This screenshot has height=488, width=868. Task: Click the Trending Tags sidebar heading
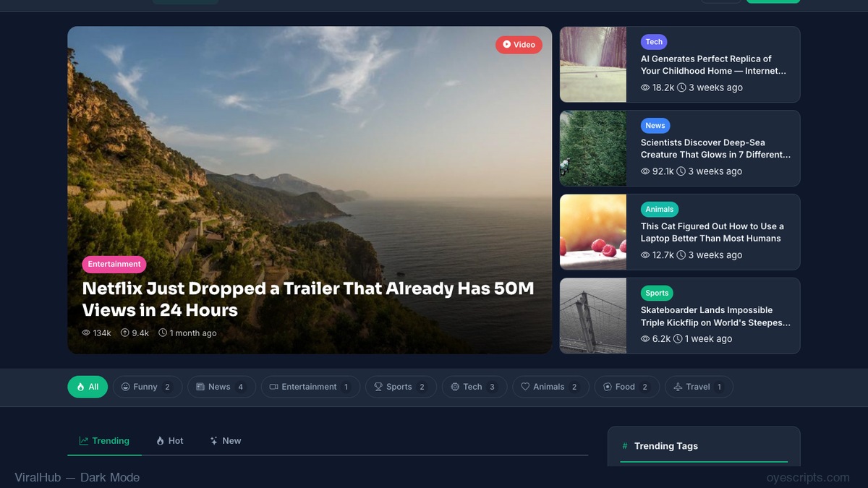point(666,446)
